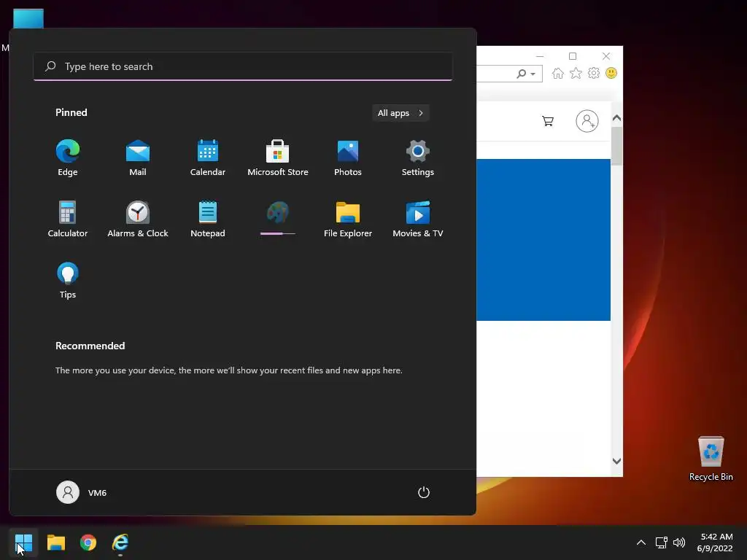Click the Start button on the taskbar
The height and width of the screenshot is (560, 747).
pyautogui.click(x=23, y=542)
